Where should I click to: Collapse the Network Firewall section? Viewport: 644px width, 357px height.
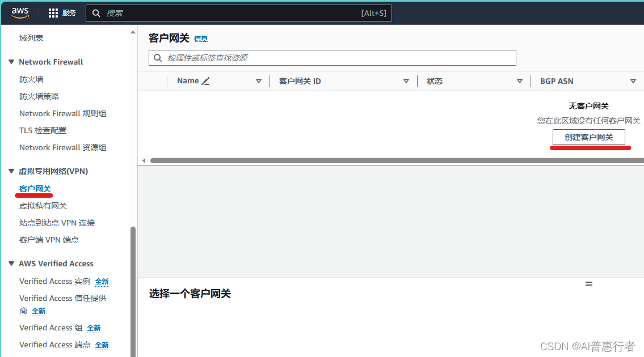click(11, 62)
